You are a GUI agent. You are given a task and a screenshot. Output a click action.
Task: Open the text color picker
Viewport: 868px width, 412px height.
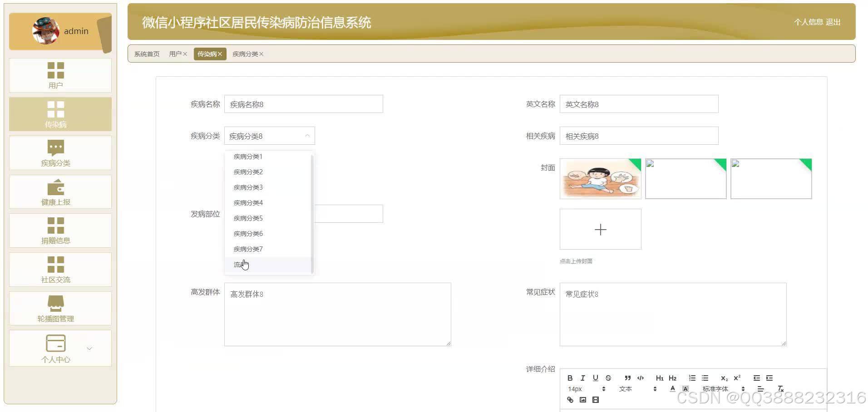click(x=672, y=389)
